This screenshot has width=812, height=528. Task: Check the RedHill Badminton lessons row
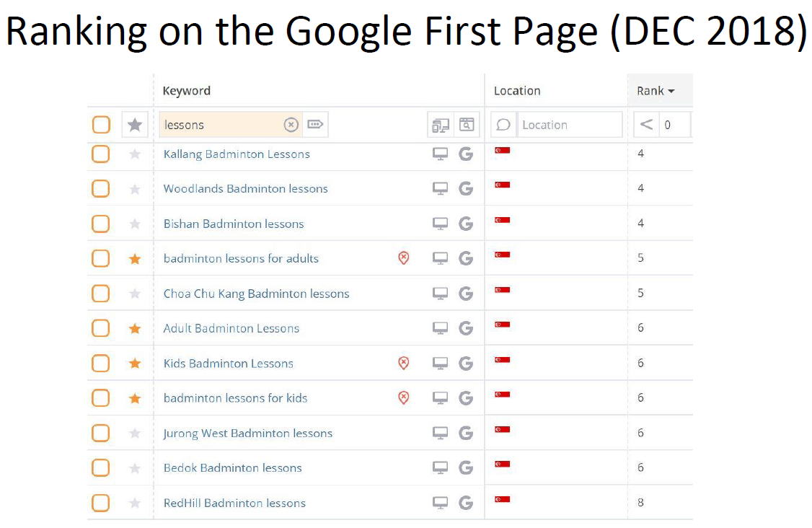tap(100, 503)
